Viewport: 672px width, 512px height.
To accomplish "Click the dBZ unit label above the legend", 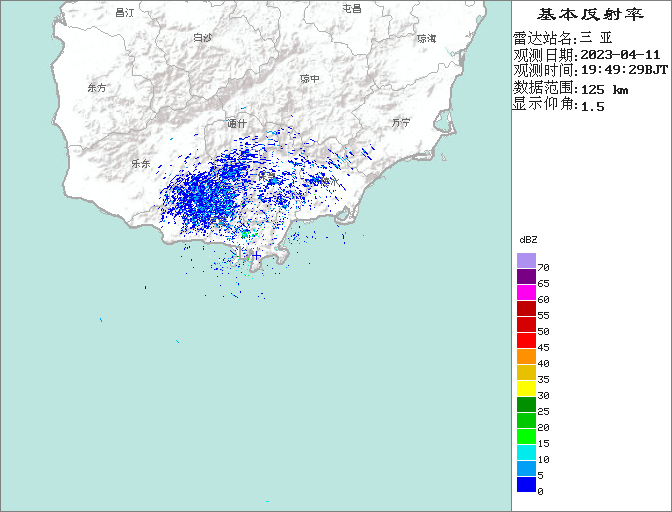I will tap(528, 240).
